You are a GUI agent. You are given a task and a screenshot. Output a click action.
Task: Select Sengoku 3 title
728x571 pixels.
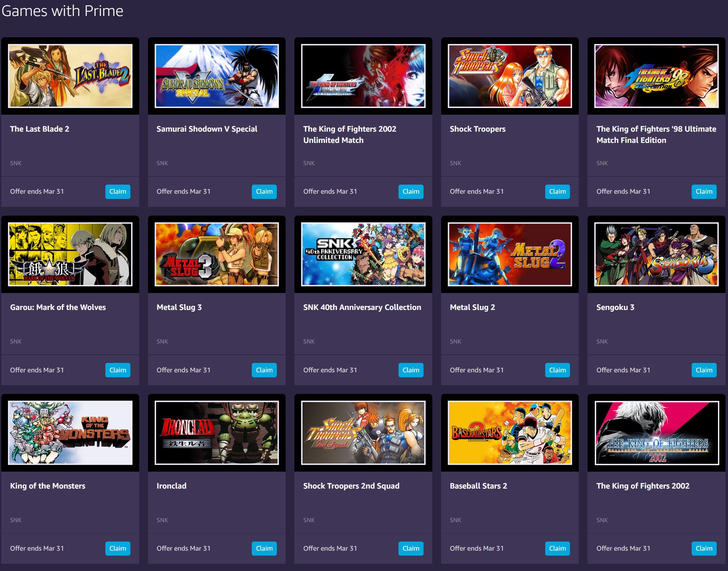pyautogui.click(x=615, y=307)
